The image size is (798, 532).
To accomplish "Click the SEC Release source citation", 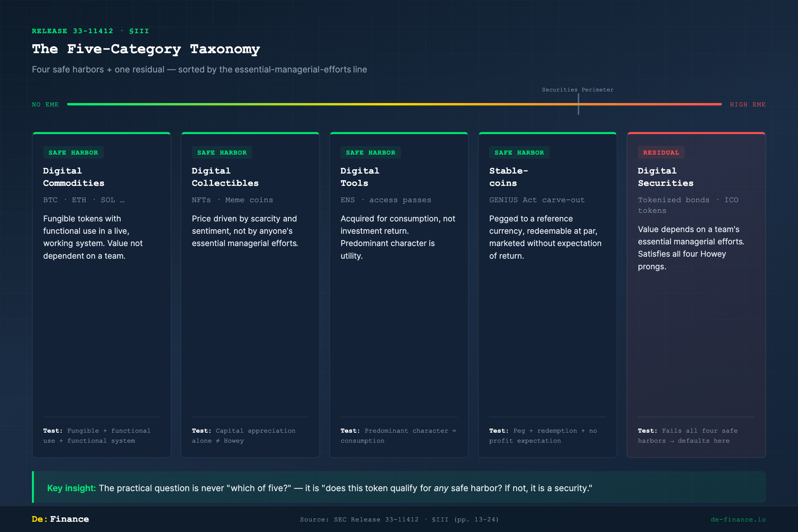I will pos(399,519).
